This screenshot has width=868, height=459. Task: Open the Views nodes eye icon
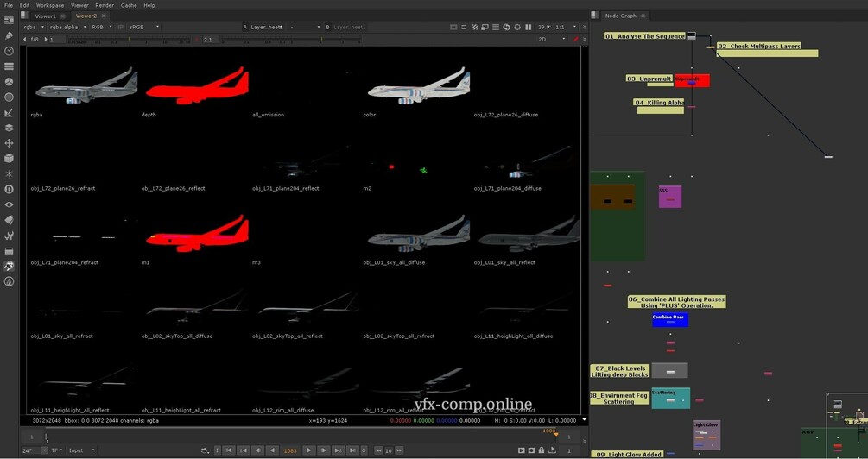9,204
